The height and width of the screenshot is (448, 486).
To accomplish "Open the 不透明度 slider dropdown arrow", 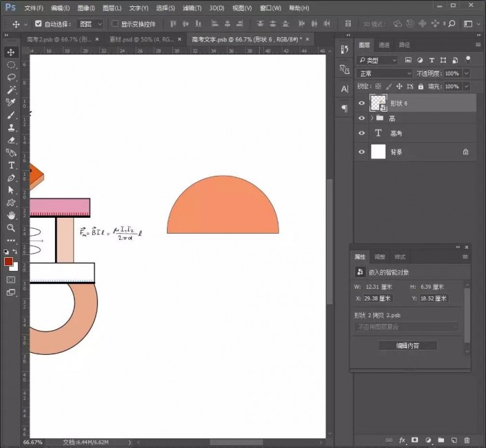I will pos(467,74).
